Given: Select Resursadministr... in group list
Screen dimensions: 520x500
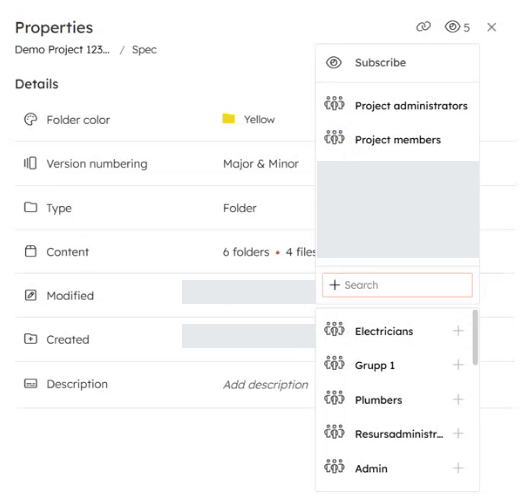Looking at the screenshot, I should [399, 434].
